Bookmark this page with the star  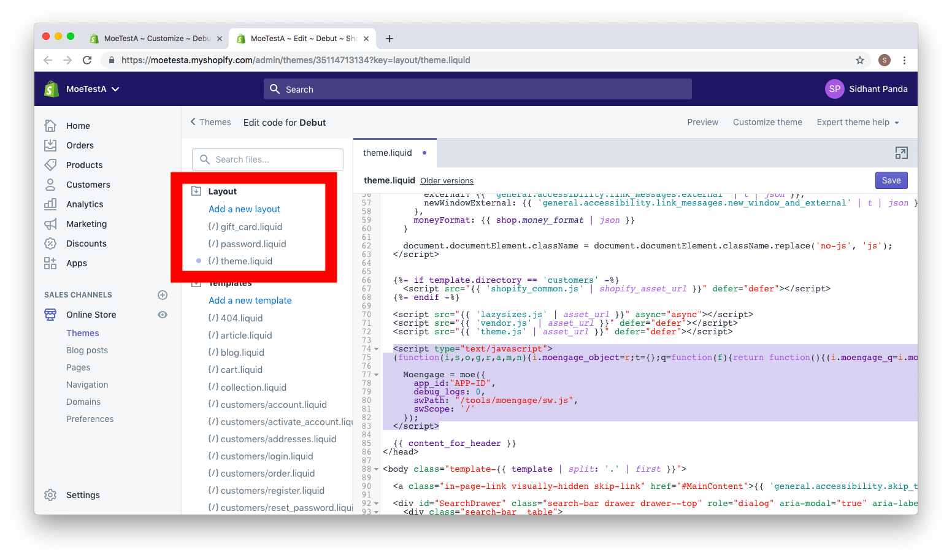[860, 60]
